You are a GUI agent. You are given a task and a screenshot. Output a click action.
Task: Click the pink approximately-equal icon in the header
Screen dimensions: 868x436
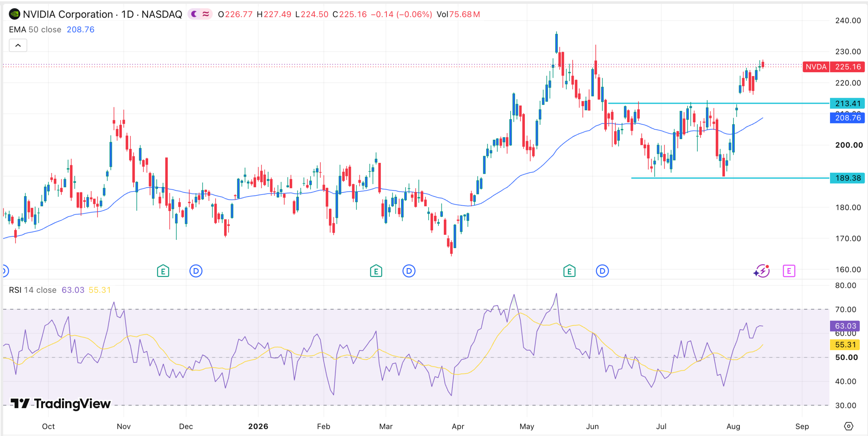pos(205,14)
